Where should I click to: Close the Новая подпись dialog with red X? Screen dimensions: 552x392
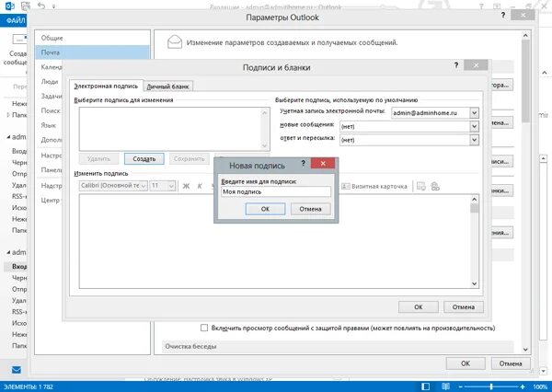pyautogui.click(x=323, y=163)
